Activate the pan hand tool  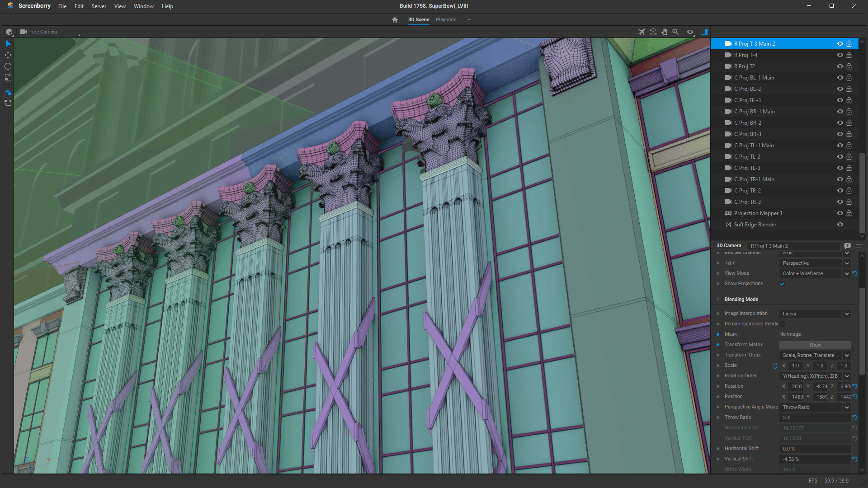point(664,32)
